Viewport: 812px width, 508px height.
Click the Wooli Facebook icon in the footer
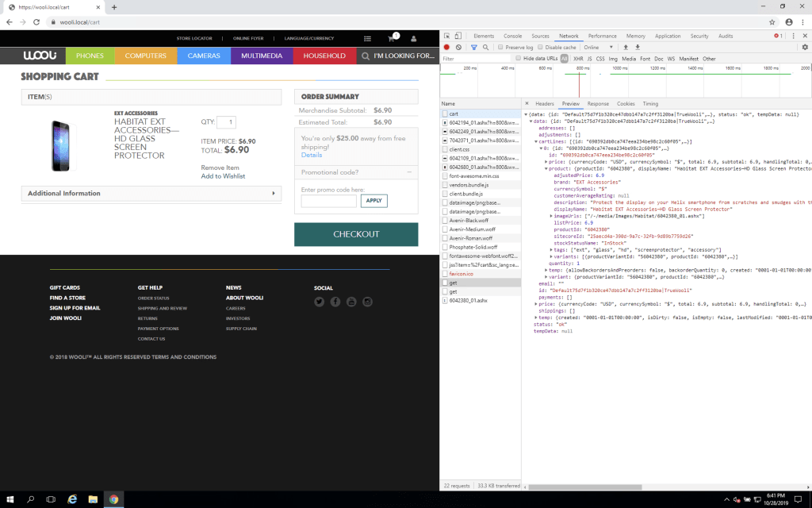click(335, 302)
